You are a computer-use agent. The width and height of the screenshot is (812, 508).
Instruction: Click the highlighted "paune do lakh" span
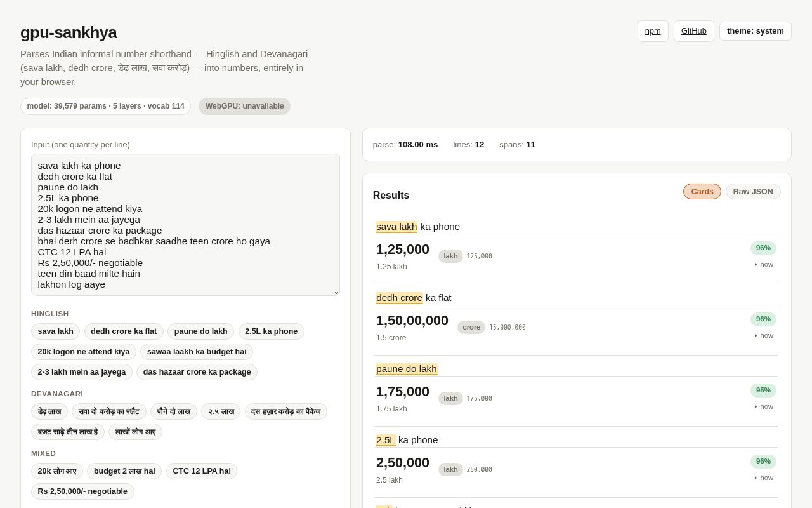pyautogui.click(x=407, y=369)
